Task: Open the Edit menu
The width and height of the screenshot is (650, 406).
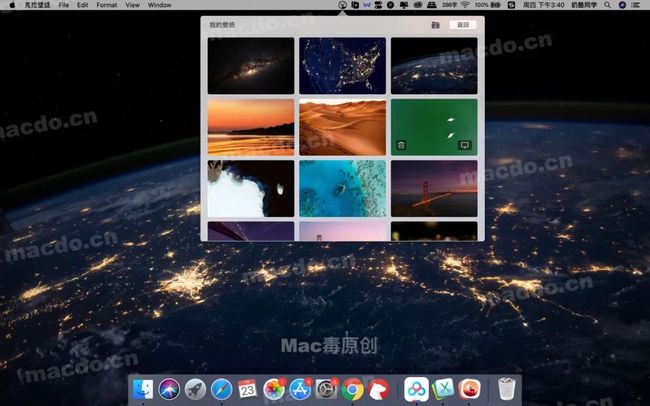Action: [x=82, y=5]
